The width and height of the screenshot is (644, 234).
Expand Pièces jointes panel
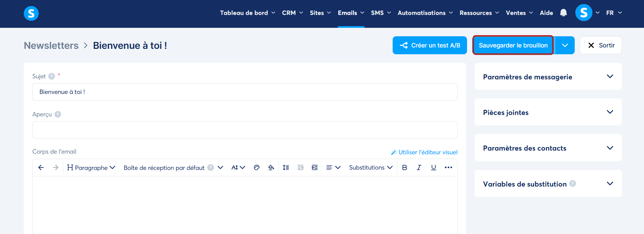point(548,112)
